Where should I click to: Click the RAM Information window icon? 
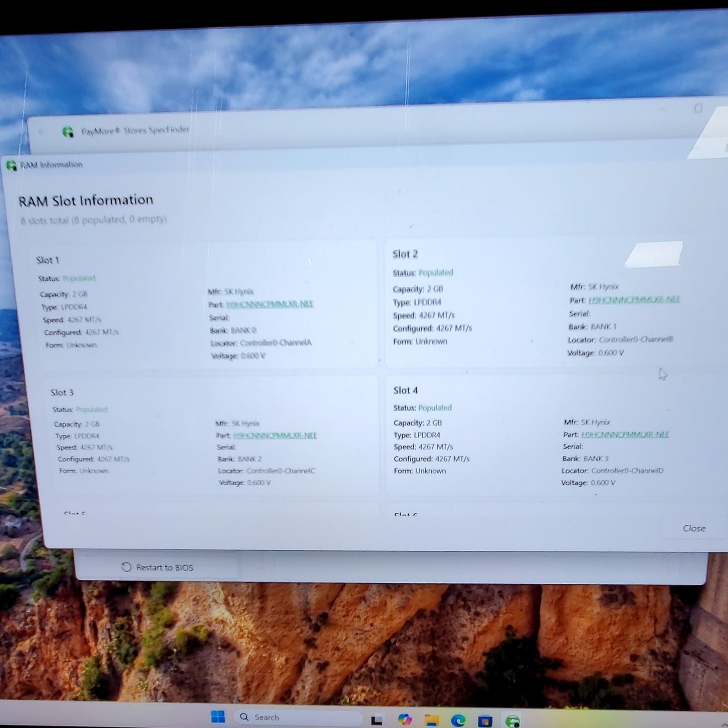(11, 165)
